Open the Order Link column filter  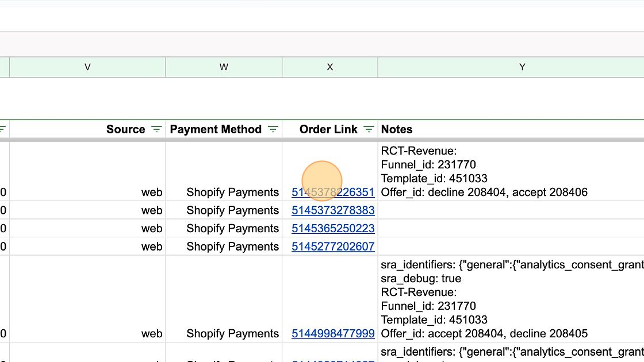(x=369, y=130)
